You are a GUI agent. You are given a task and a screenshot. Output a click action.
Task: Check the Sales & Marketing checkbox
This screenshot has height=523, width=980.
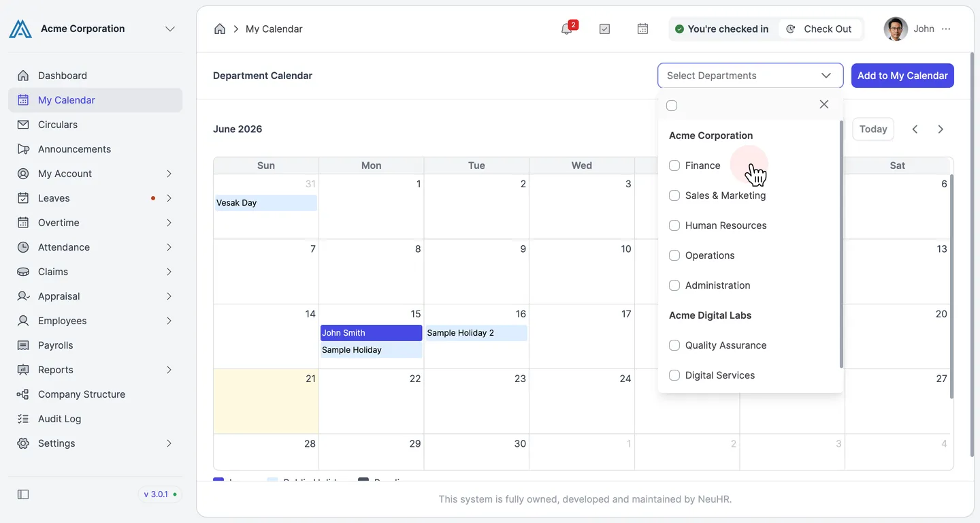pos(674,195)
